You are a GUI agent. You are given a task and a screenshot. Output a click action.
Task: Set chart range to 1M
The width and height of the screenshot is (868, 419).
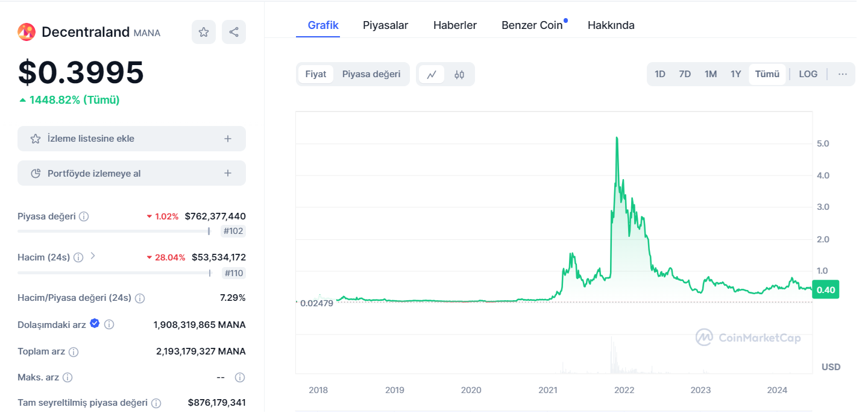click(711, 74)
